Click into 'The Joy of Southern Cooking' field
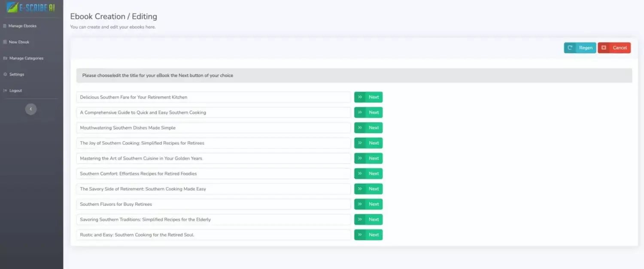 click(213, 143)
